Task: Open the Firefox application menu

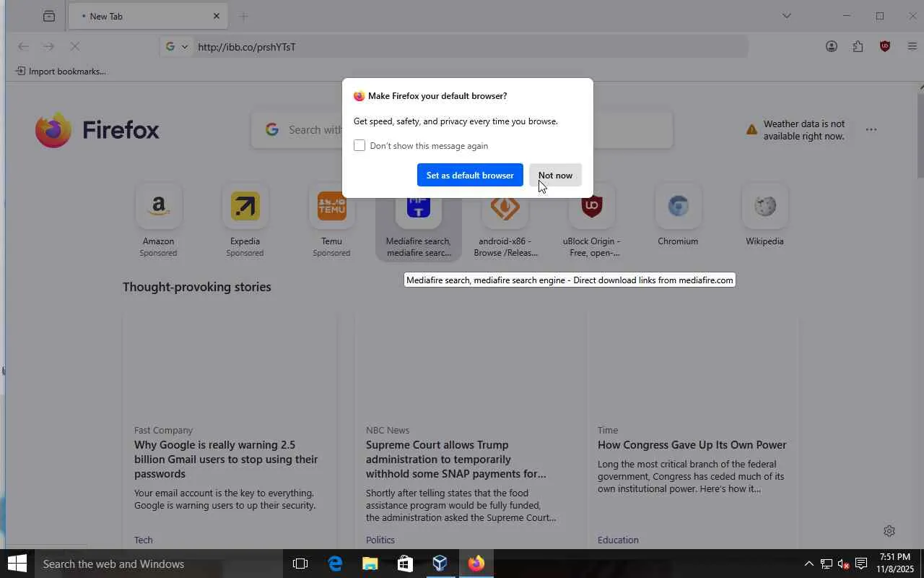Action: (x=912, y=47)
